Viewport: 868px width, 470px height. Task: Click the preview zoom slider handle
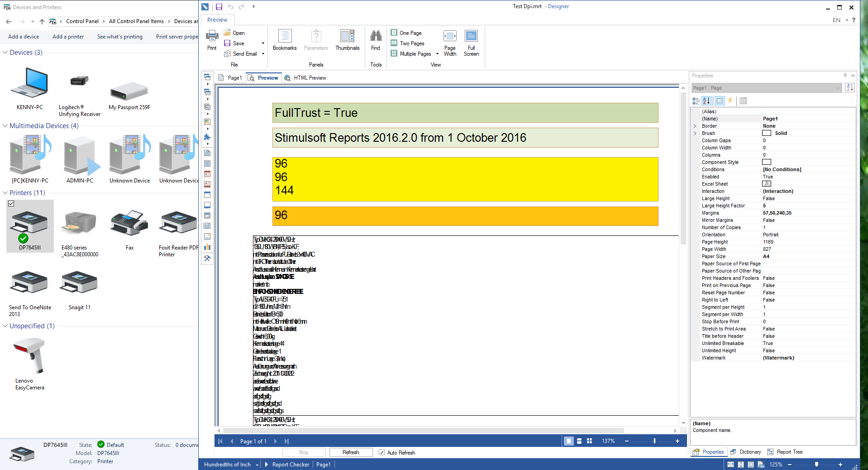click(654, 441)
